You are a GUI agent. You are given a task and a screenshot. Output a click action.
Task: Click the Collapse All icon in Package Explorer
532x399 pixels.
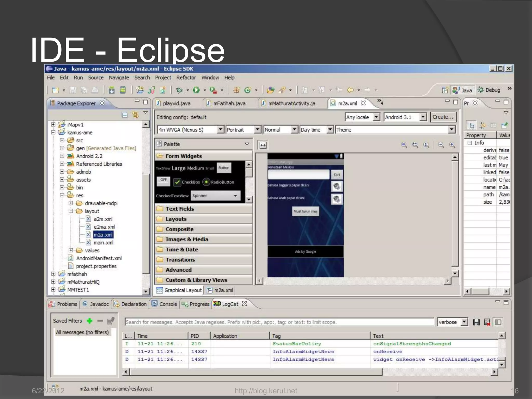[x=125, y=115]
